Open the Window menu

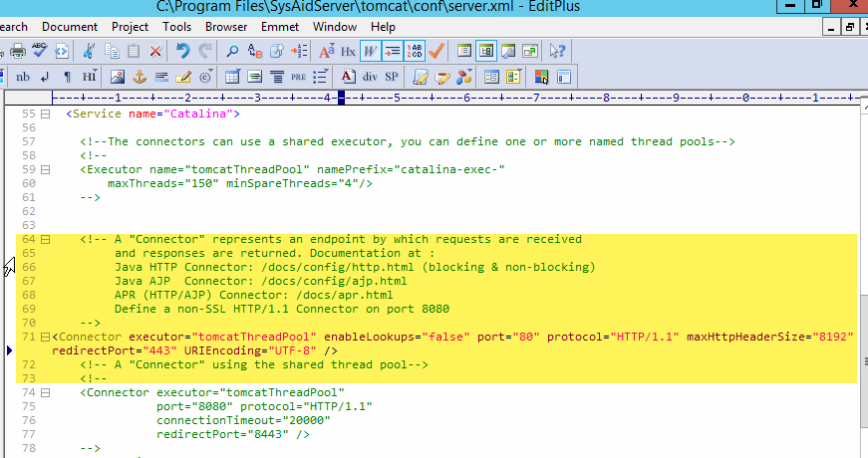click(x=335, y=27)
